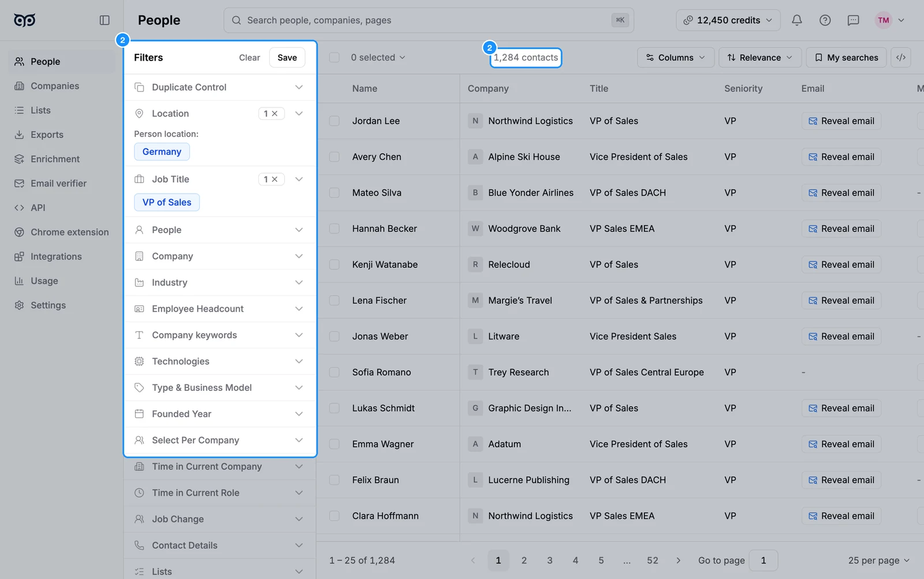Viewport: 924px width, 579px height.
Task: Click the Save filters button
Action: click(287, 57)
